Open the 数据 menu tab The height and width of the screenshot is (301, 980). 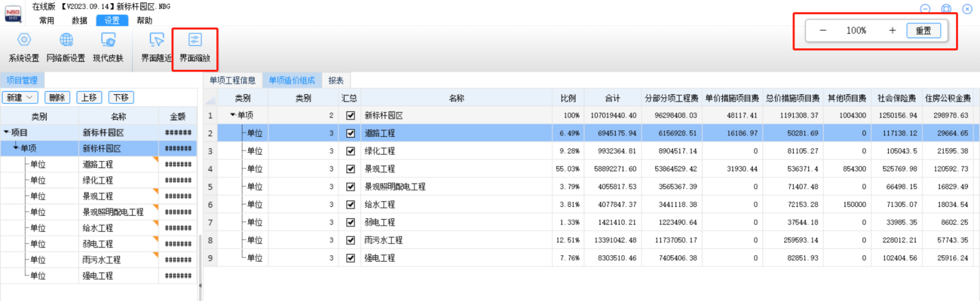pyautogui.click(x=80, y=20)
